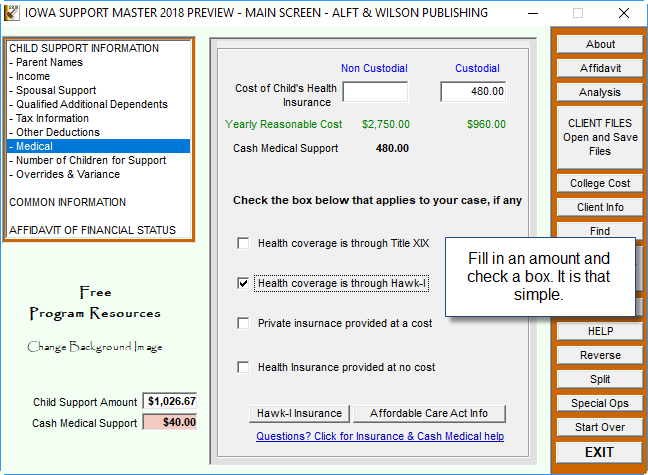The image size is (648, 475).
Task: Click Yearly Reasonable Cost $2,750.00 value
Action: tap(386, 124)
